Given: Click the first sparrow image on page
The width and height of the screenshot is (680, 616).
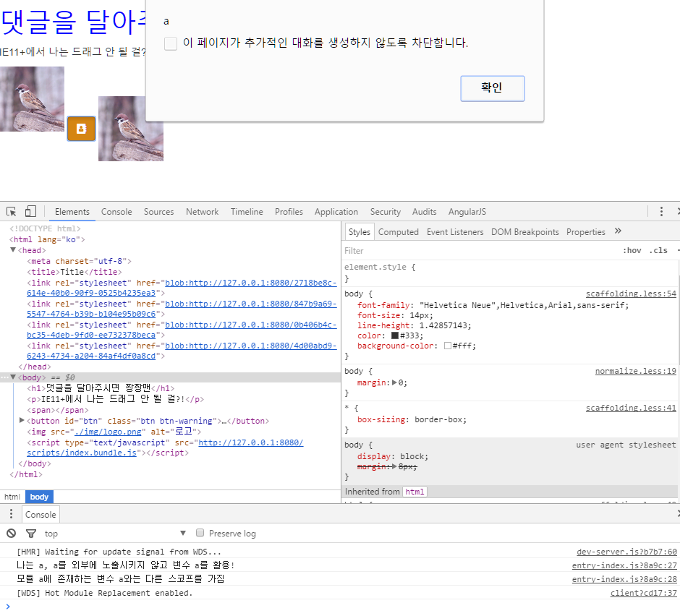Looking at the screenshot, I should [x=32, y=99].
